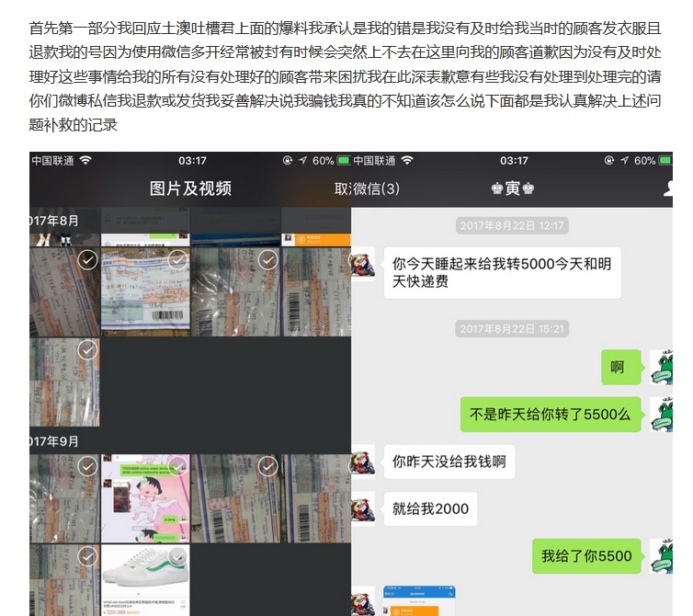Open the '你今天睡起来给我转5000' message bubble

[x=501, y=273]
